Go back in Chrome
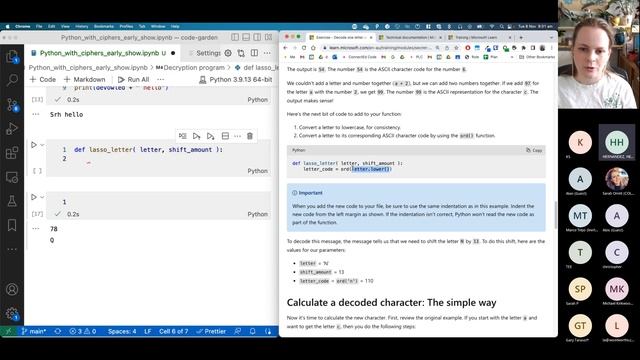 click(285, 48)
